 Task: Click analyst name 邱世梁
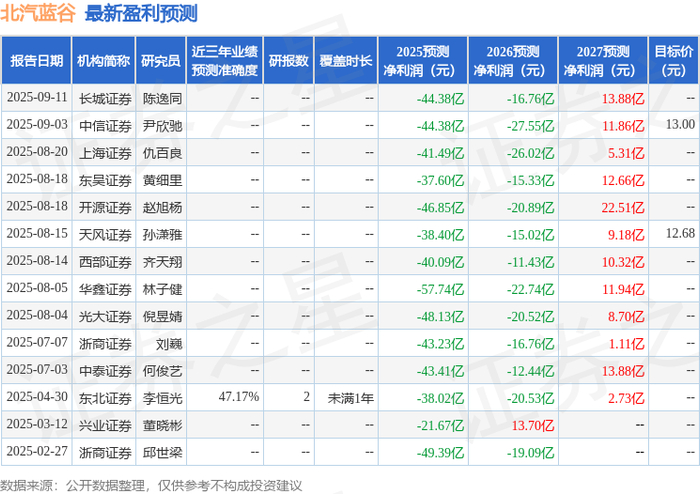(x=162, y=452)
